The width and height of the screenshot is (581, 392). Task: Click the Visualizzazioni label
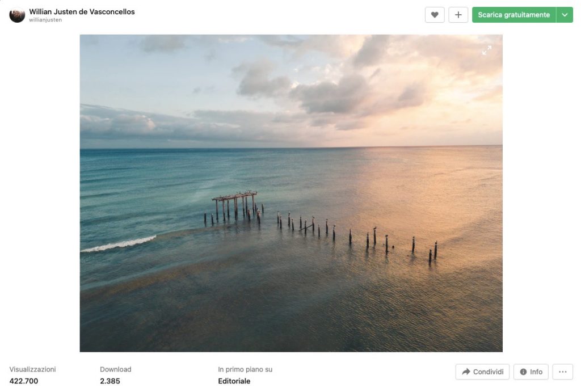point(32,369)
